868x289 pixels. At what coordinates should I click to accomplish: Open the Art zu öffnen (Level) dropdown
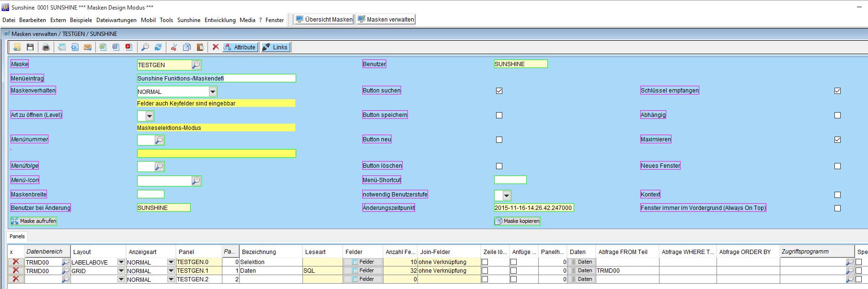(x=150, y=116)
